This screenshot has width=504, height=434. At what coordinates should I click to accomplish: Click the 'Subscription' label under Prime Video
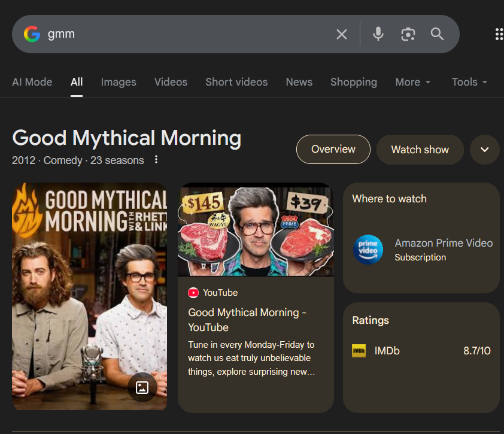(x=420, y=257)
